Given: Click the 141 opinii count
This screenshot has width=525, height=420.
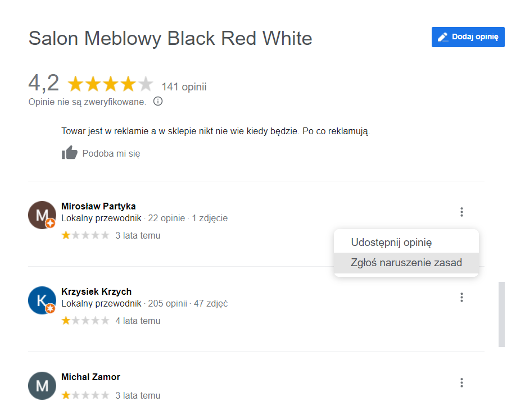Looking at the screenshot, I should 184,86.
